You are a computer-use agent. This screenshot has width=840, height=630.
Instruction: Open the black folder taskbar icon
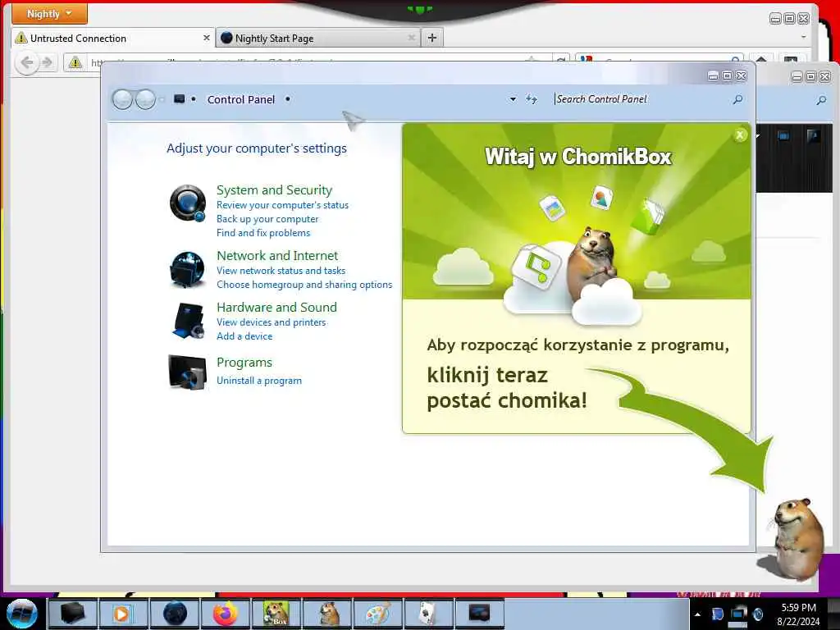[73, 614]
